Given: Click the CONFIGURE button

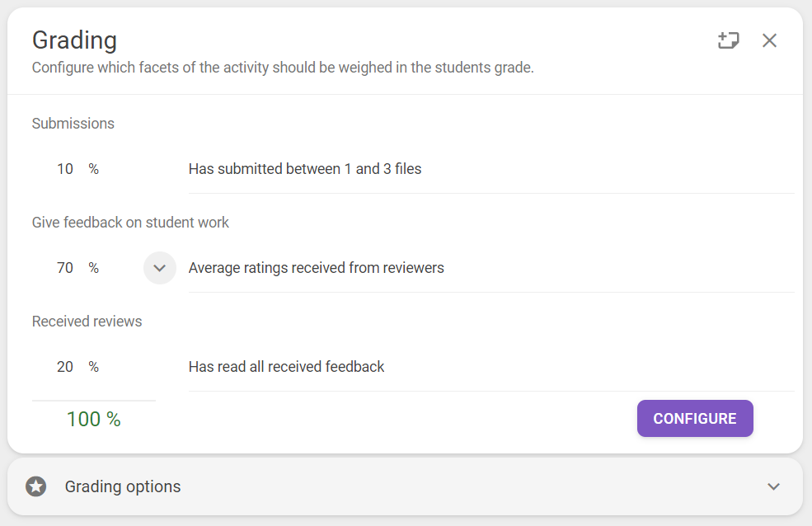Looking at the screenshot, I should coord(695,418).
